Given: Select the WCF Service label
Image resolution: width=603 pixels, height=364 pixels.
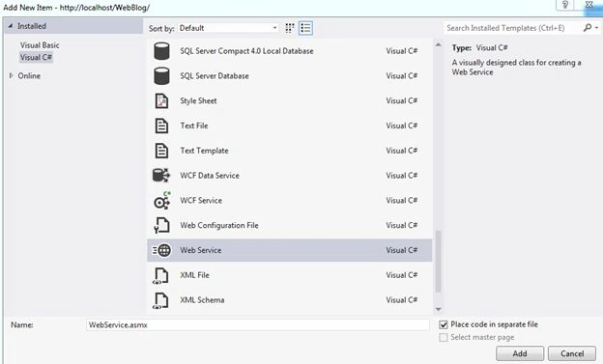Looking at the screenshot, I should click(201, 200).
